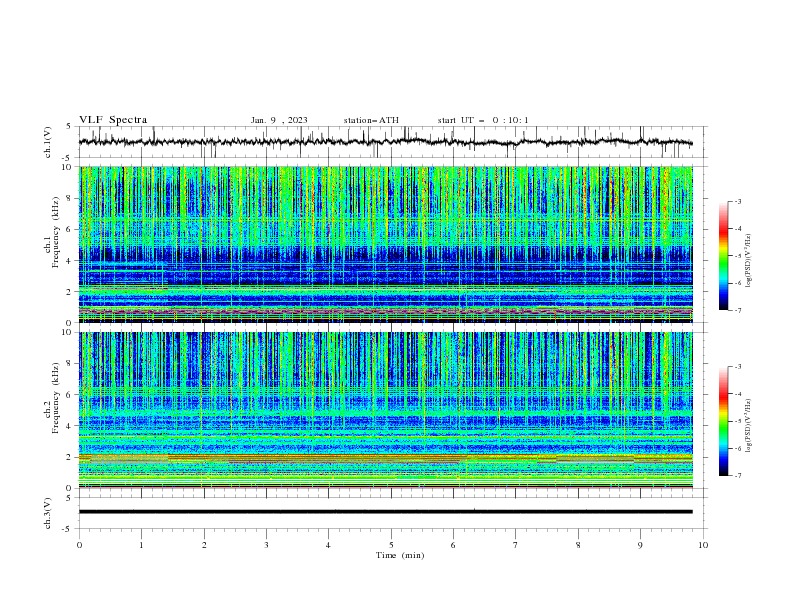The image size is (792, 612).
Task: Click the ch.3 flat black waveform trace
Action: [385, 512]
